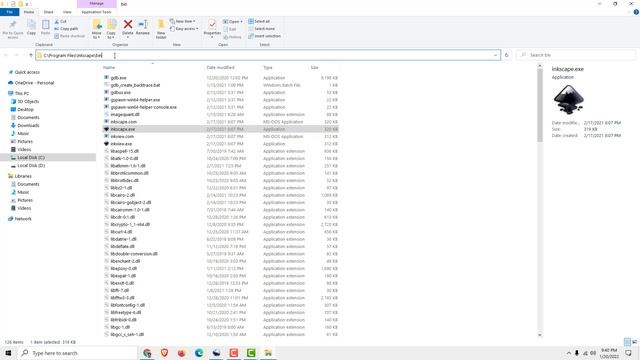640x360 pixels.
Task: Open Brave browser from taskbar
Action: coord(164,353)
